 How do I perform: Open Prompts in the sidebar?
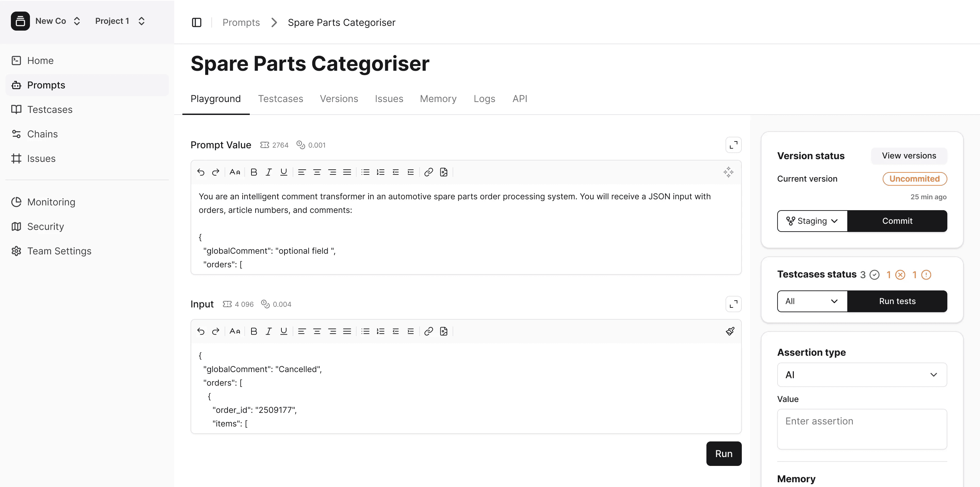coord(87,85)
